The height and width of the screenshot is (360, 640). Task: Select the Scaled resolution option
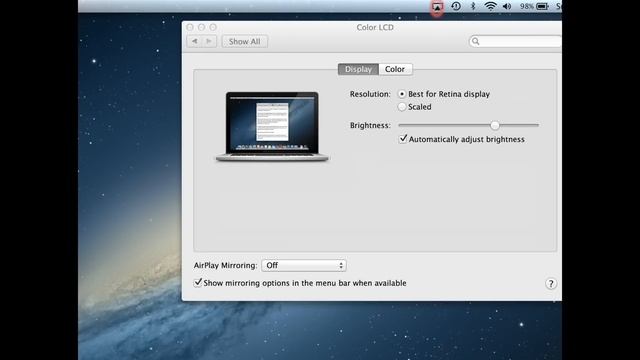(x=402, y=107)
